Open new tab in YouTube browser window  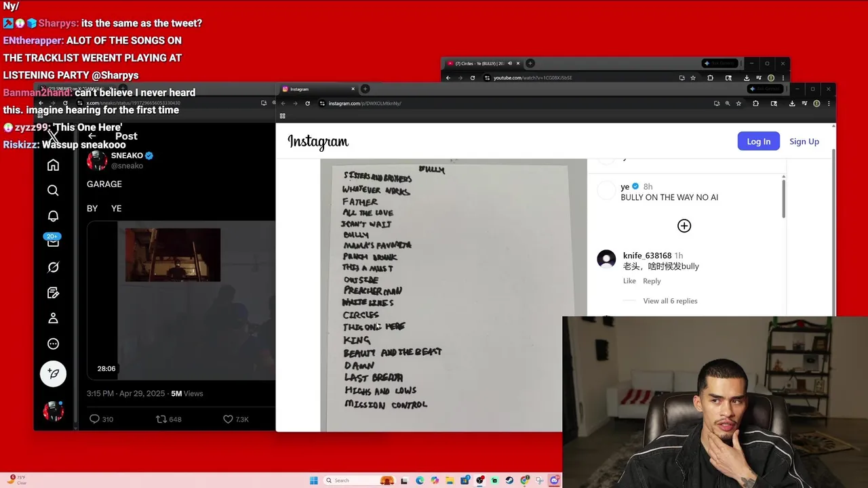(x=530, y=63)
